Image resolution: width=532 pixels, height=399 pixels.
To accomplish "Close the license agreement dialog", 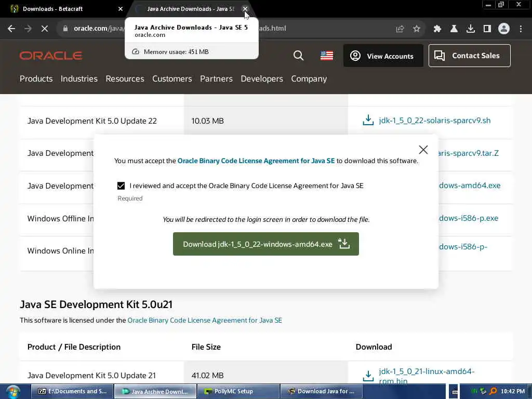I will [x=423, y=150].
